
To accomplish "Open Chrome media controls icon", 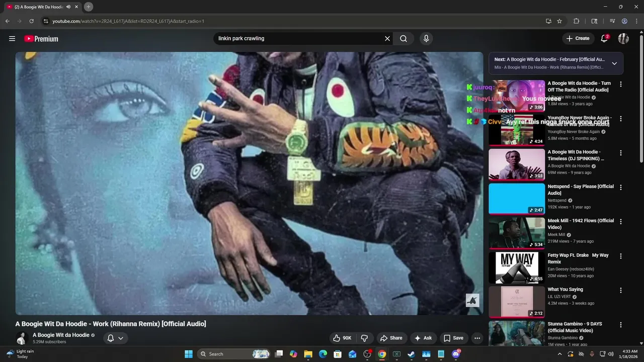I will point(612,21).
